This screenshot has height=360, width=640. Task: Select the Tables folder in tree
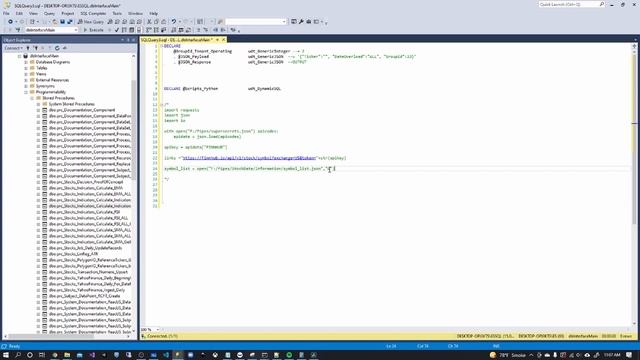(x=42, y=68)
